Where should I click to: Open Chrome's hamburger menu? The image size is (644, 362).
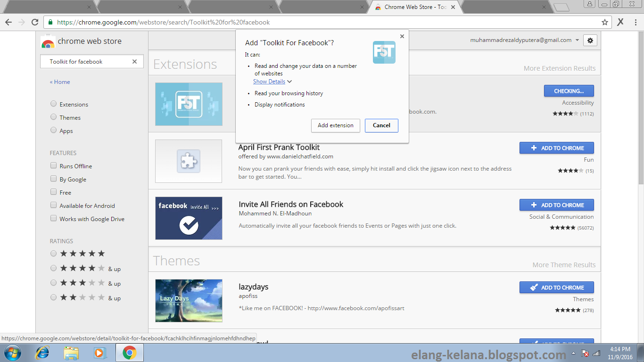point(635,22)
